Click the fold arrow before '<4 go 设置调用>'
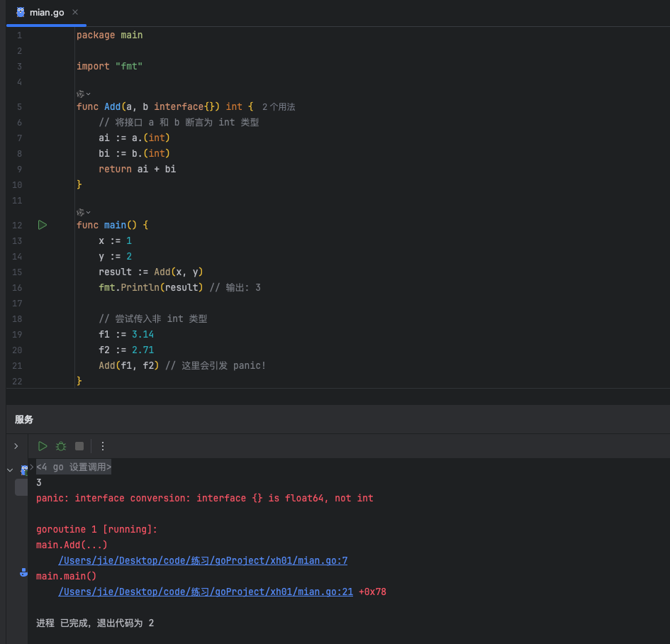Screen dimensions: 670x644 pos(32,467)
